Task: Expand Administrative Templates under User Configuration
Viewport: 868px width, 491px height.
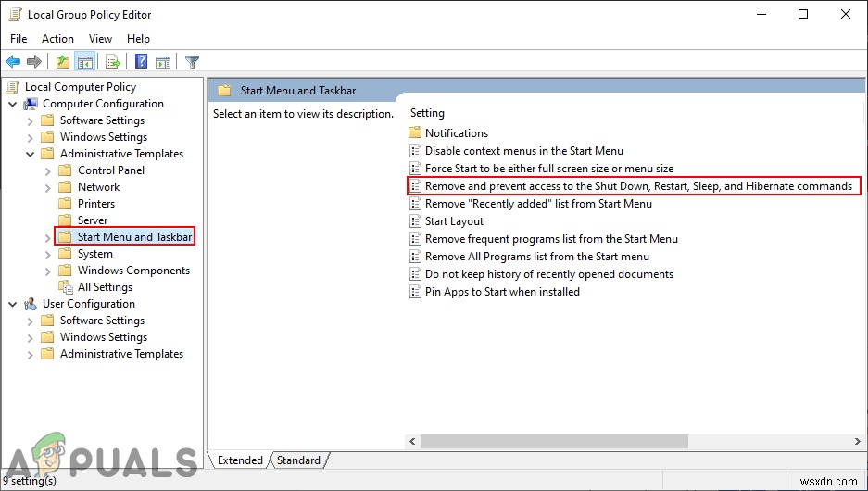Action: [31, 354]
